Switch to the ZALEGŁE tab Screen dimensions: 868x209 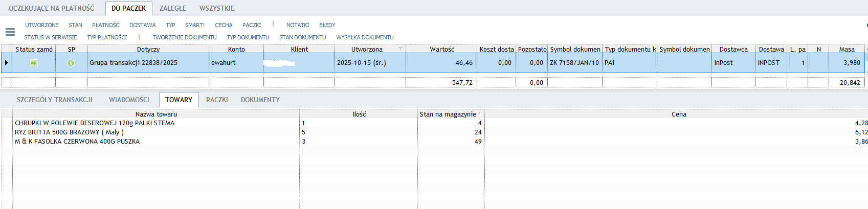tap(173, 8)
